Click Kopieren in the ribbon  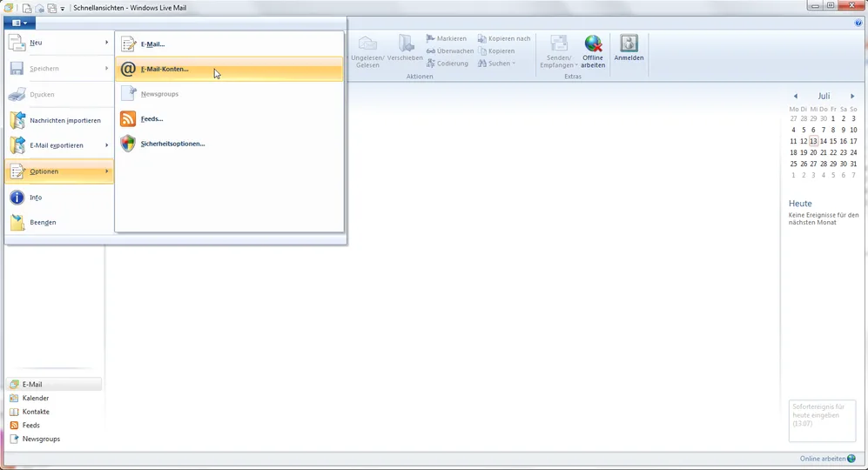[x=496, y=51]
